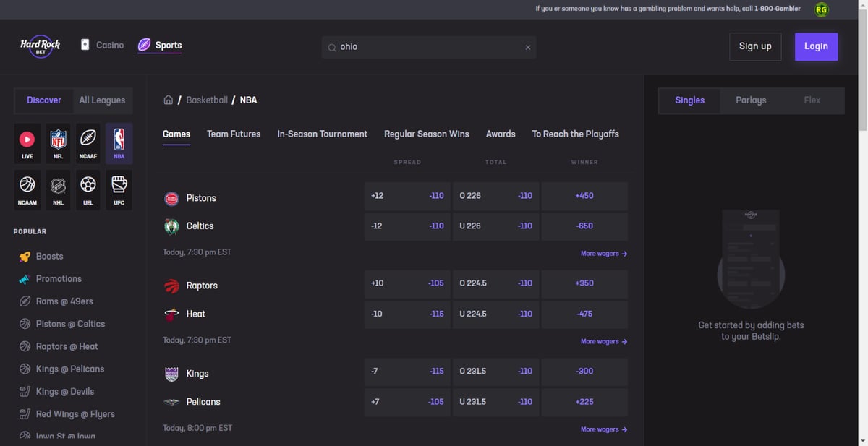Bet Over 224.5 total
Image resolution: width=868 pixels, height=446 pixels.
(495, 283)
